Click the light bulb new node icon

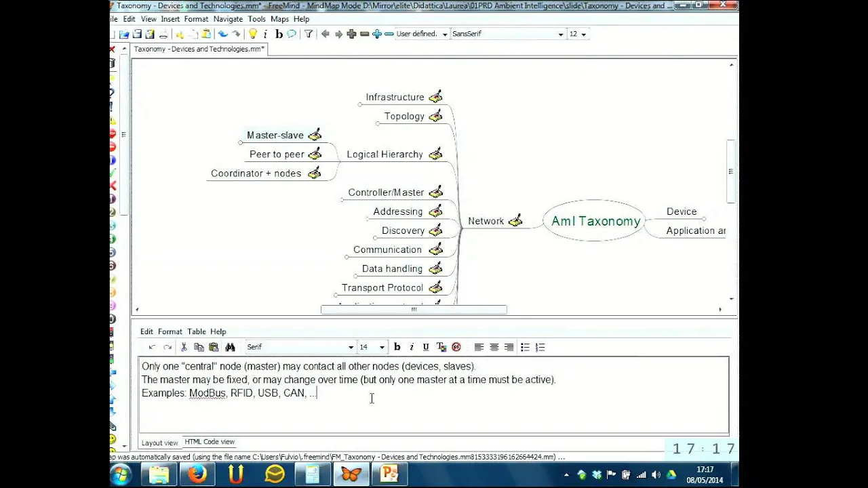(x=252, y=34)
